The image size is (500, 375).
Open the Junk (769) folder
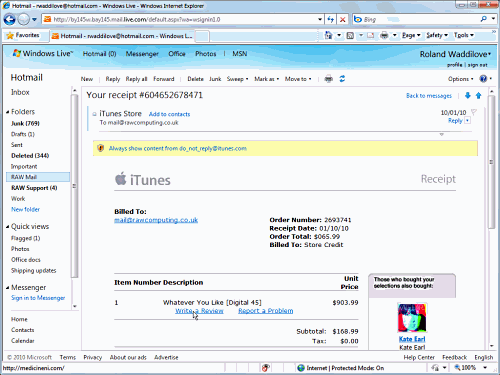[25, 123]
